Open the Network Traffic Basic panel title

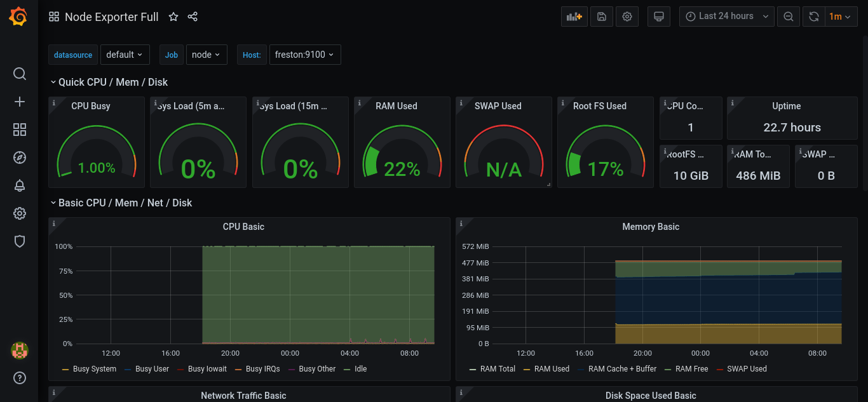243,396
